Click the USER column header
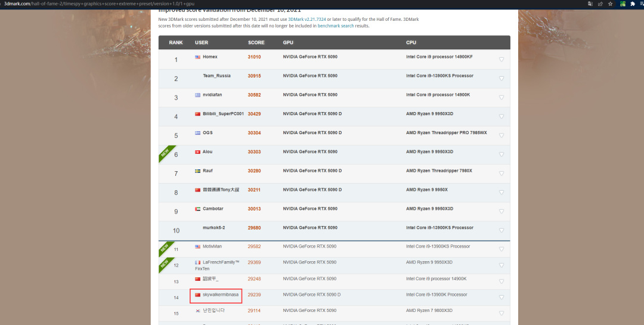The width and height of the screenshot is (644, 325). click(x=202, y=43)
